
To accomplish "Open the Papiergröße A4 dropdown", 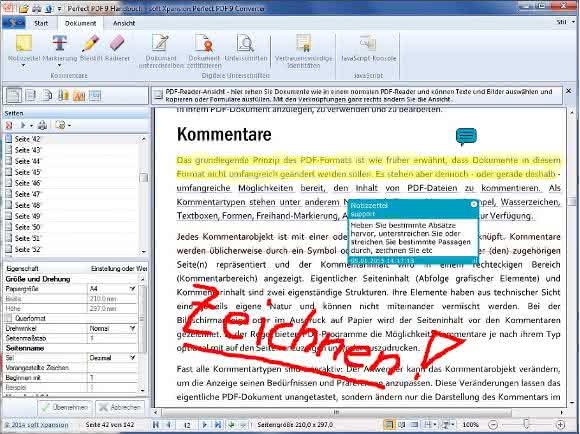I will pos(133,289).
